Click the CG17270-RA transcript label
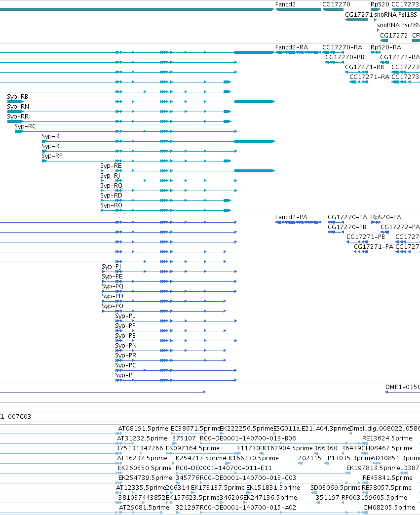This screenshot has height=515, width=420. pyautogui.click(x=342, y=47)
